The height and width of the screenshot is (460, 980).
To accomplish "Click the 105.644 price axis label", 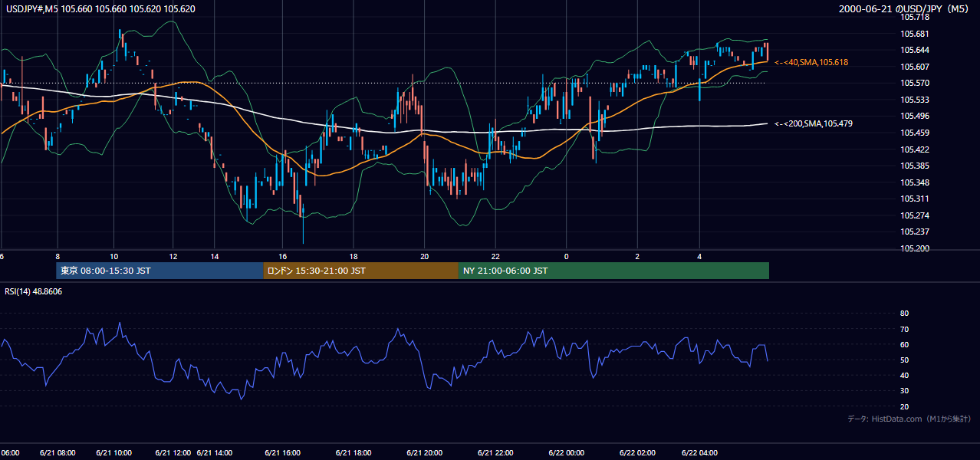I will pos(915,51).
